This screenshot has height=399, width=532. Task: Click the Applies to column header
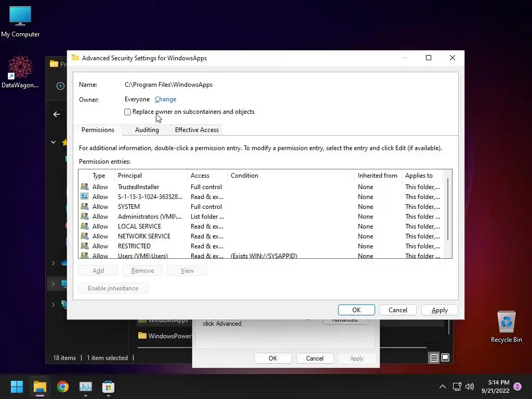[x=422, y=176]
